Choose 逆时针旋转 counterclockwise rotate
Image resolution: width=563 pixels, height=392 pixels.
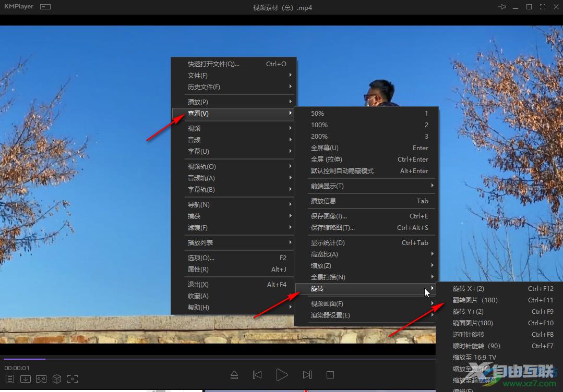click(500, 334)
